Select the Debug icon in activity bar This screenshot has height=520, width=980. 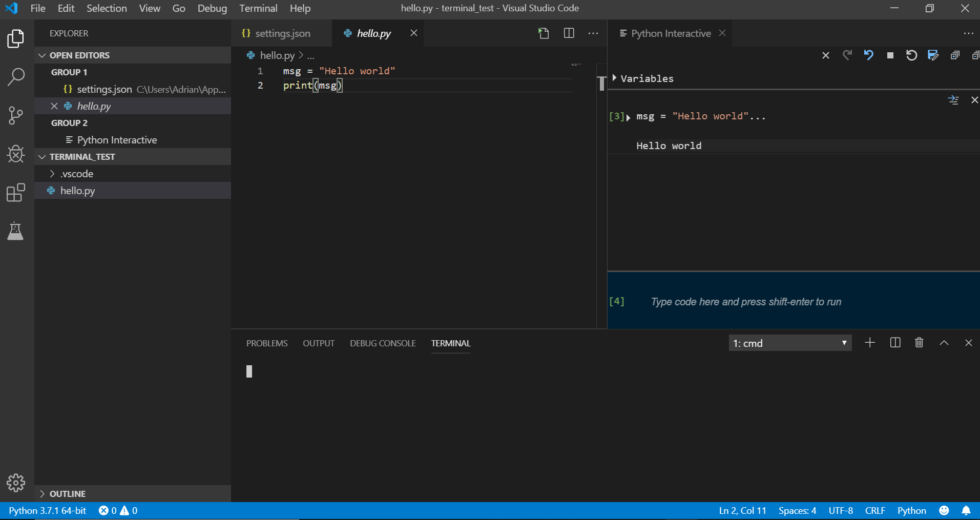(16, 154)
